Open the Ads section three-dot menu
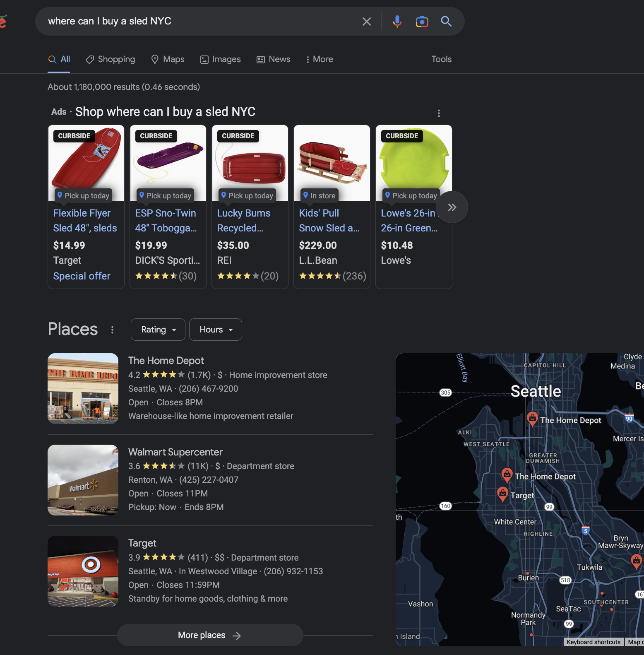Viewport: 644px width, 655px height. tap(439, 113)
